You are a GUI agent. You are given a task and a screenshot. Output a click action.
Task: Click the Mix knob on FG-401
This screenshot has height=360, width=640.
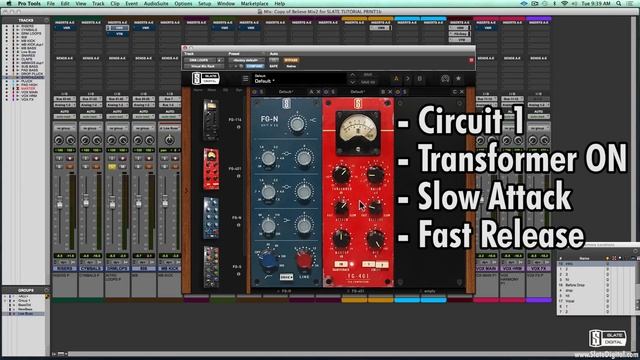coord(375,240)
